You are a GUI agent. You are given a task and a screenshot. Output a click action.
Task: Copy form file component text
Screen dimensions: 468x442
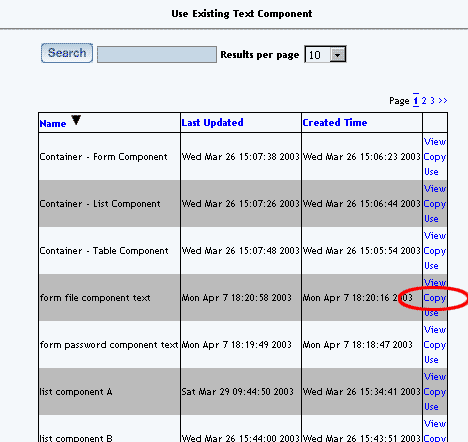point(435,298)
